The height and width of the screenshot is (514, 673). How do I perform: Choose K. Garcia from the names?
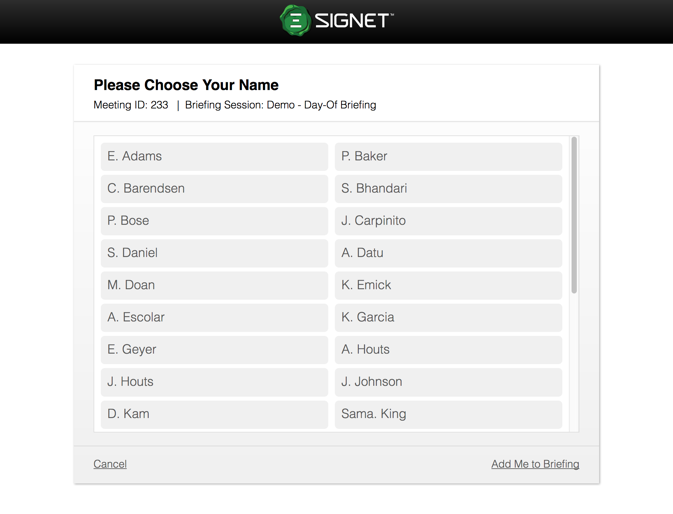click(448, 317)
